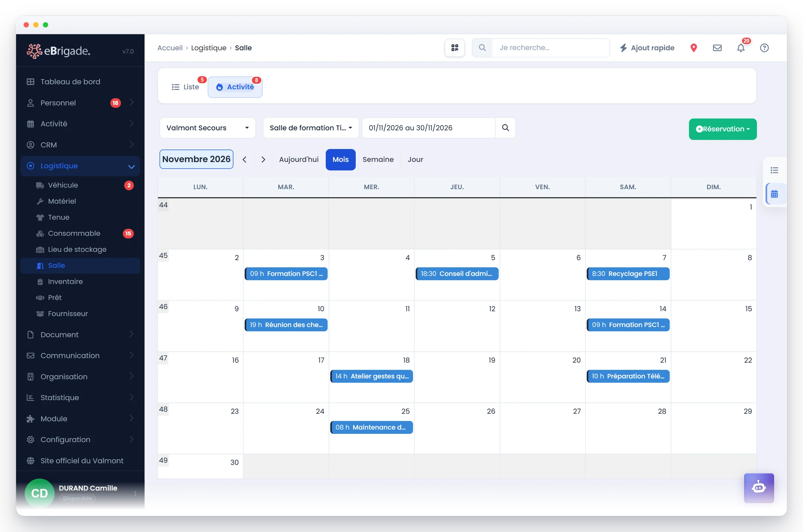803x532 pixels.
Task: Open 09 h Formation PSC1 on November 3
Action: (x=286, y=274)
